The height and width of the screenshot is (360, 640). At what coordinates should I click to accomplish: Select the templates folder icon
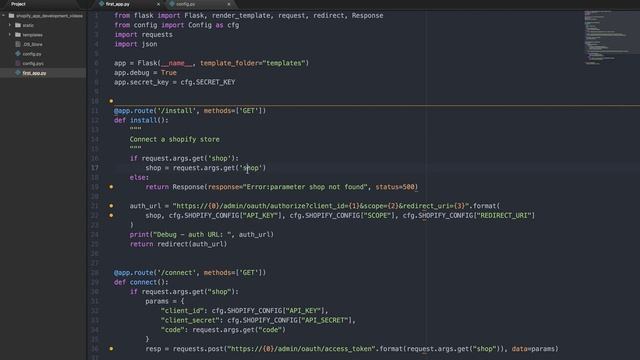(18, 35)
